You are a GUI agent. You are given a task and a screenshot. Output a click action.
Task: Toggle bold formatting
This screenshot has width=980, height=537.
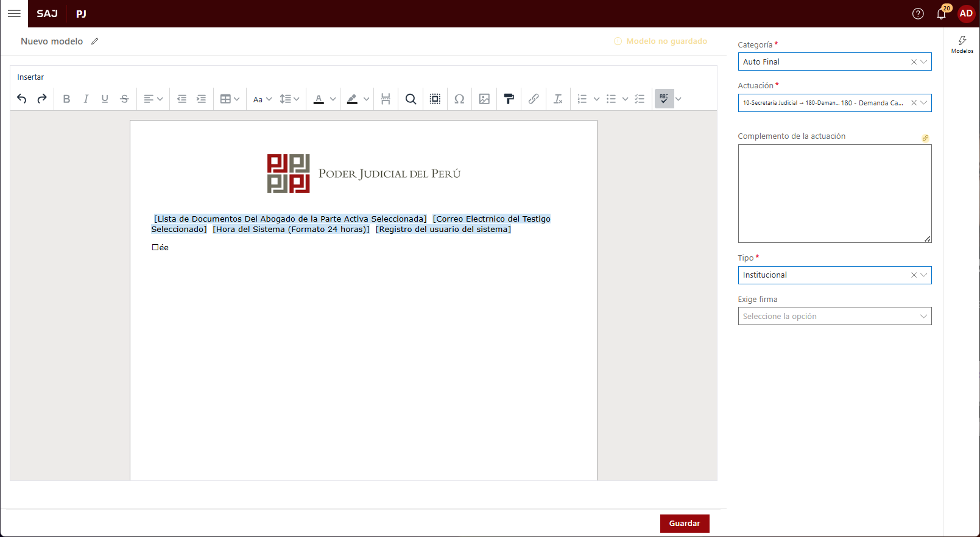(66, 99)
